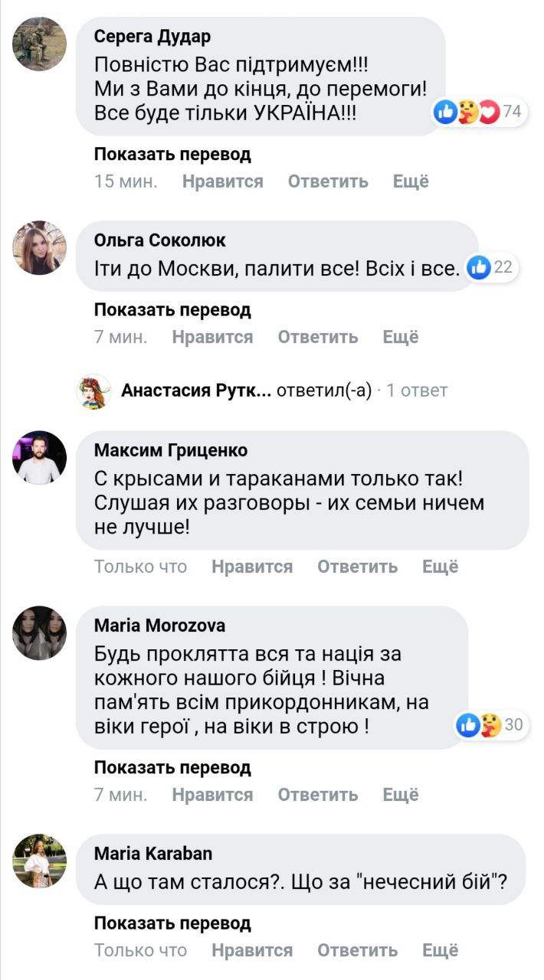Image resolution: width=544 pixels, height=980 pixels.
Task: Show translation of Maria Karaban's comment
Action: [172, 923]
